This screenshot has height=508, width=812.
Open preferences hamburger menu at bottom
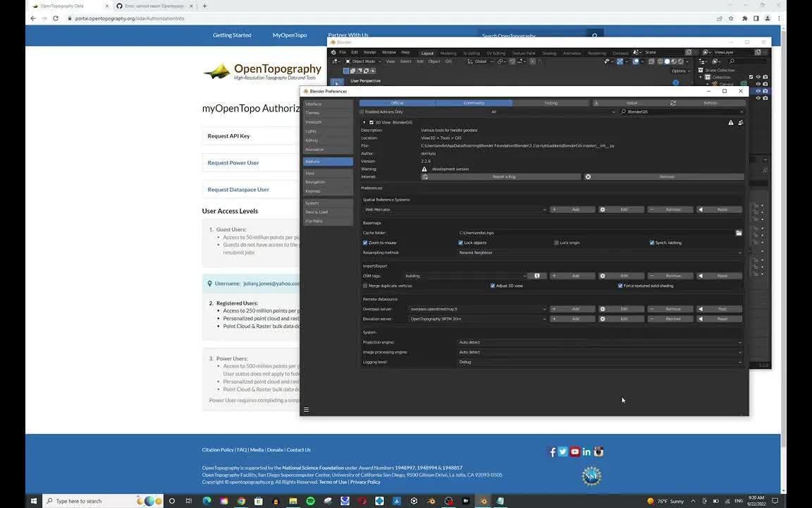click(x=306, y=410)
